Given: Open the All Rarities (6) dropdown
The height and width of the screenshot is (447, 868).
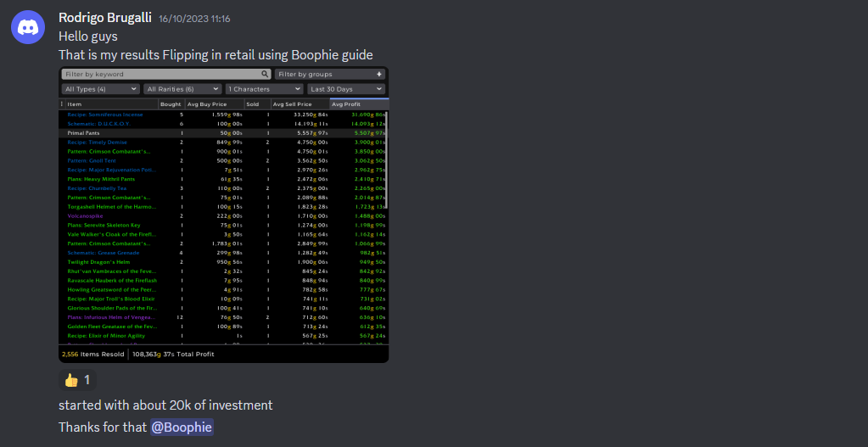Looking at the screenshot, I should pos(182,89).
